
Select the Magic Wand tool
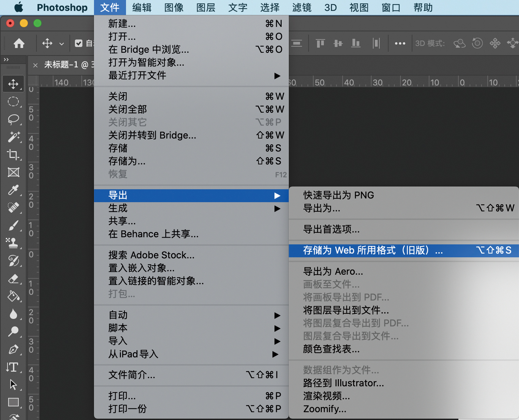[13, 137]
